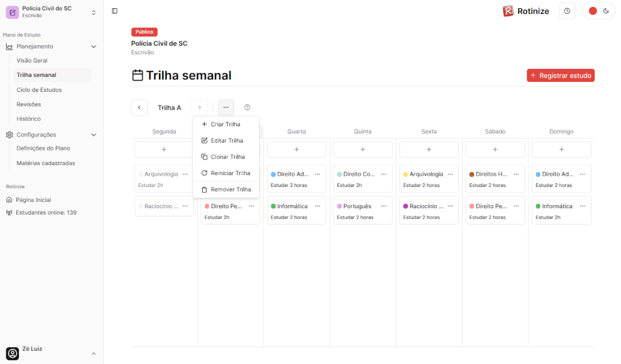
Task: Click Estudantes online: 139
Action: click(x=41, y=213)
